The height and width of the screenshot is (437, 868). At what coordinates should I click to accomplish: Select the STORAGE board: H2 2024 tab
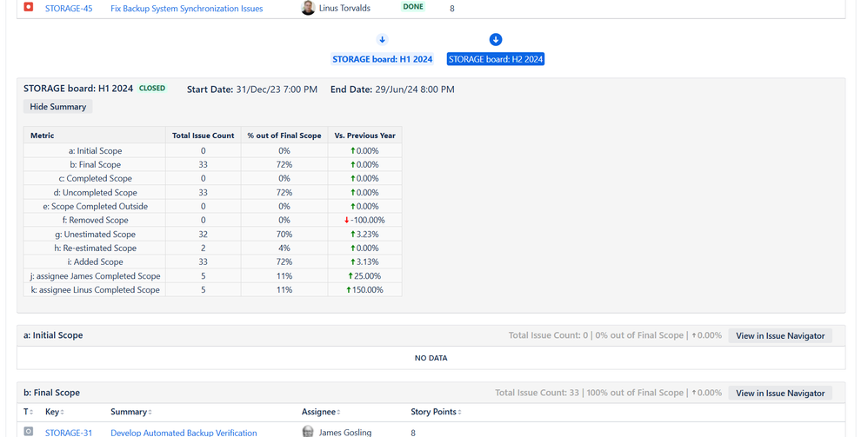pyautogui.click(x=496, y=59)
